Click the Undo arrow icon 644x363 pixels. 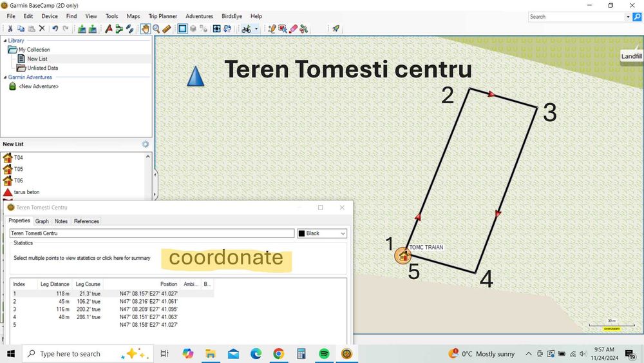pos(55,29)
